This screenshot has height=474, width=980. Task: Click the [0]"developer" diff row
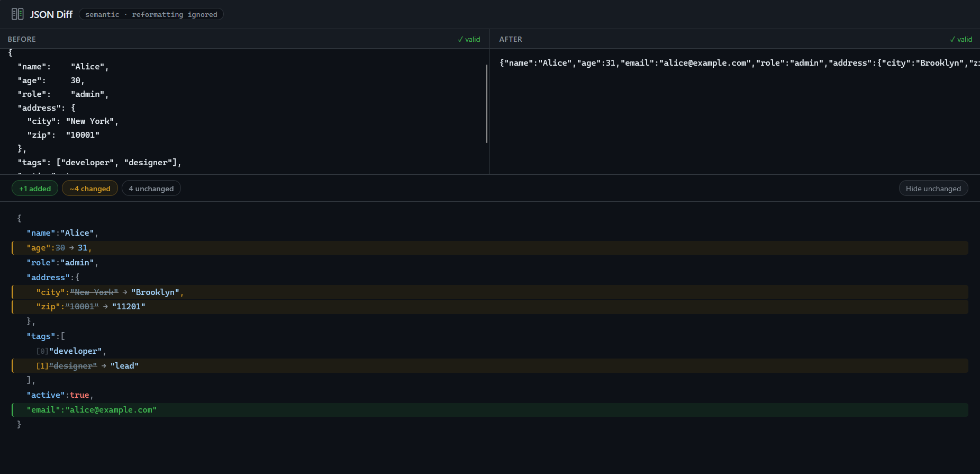coord(490,351)
